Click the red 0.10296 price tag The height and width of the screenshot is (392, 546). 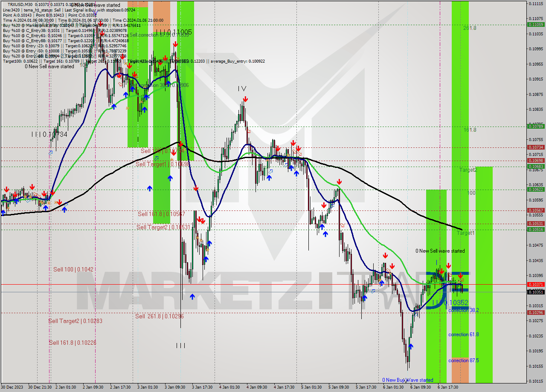pyautogui.click(x=535, y=312)
